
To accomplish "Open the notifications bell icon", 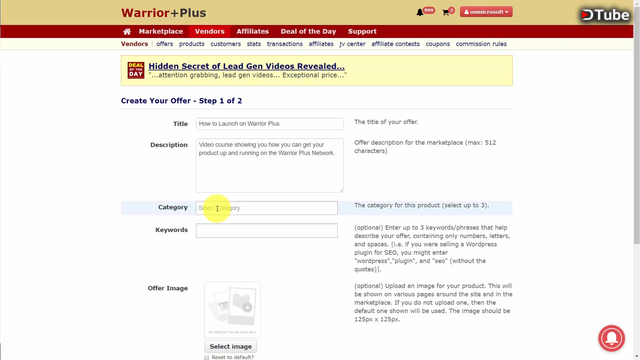I will (420, 13).
